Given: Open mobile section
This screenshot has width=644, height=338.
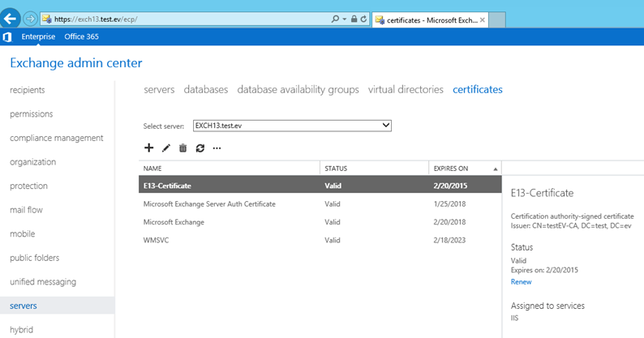Looking at the screenshot, I should (x=22, y=233).
